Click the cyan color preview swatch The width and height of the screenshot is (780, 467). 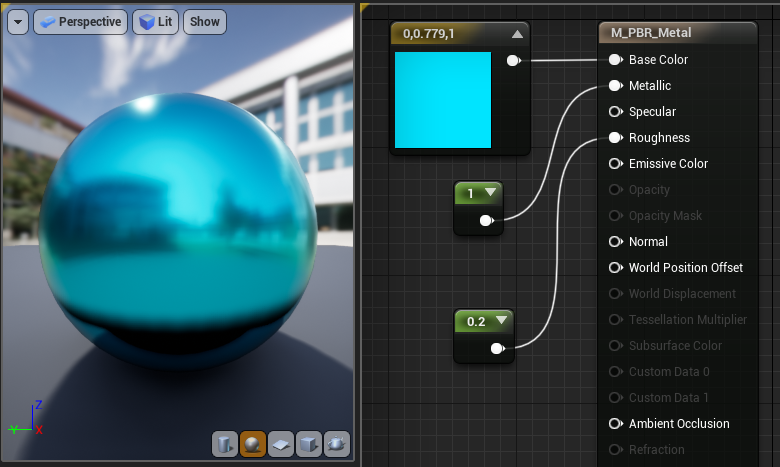point(443,100)
